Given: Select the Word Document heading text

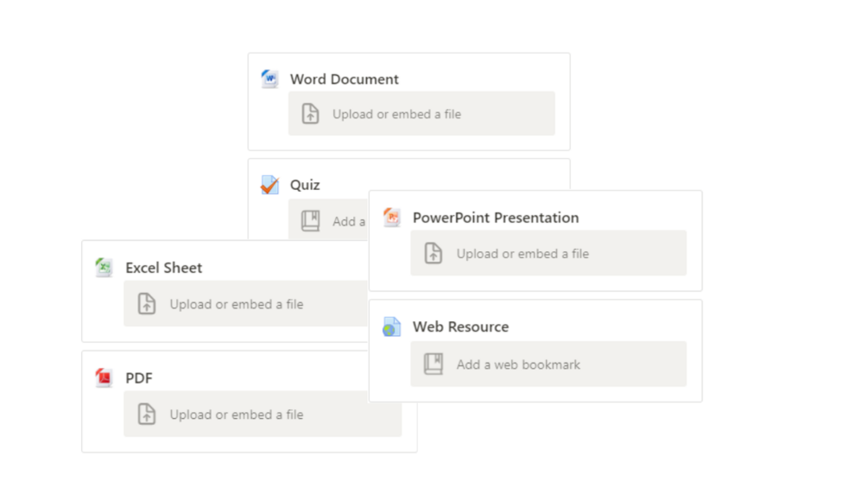Looking at the screenshot, I should click(x=344, y=79).
